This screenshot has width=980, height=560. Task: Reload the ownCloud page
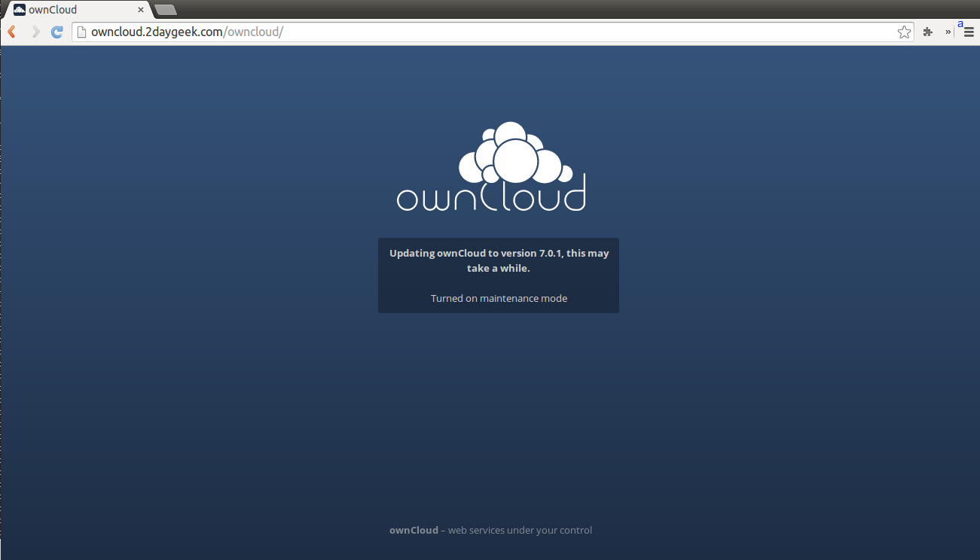(x=56, y=32)
